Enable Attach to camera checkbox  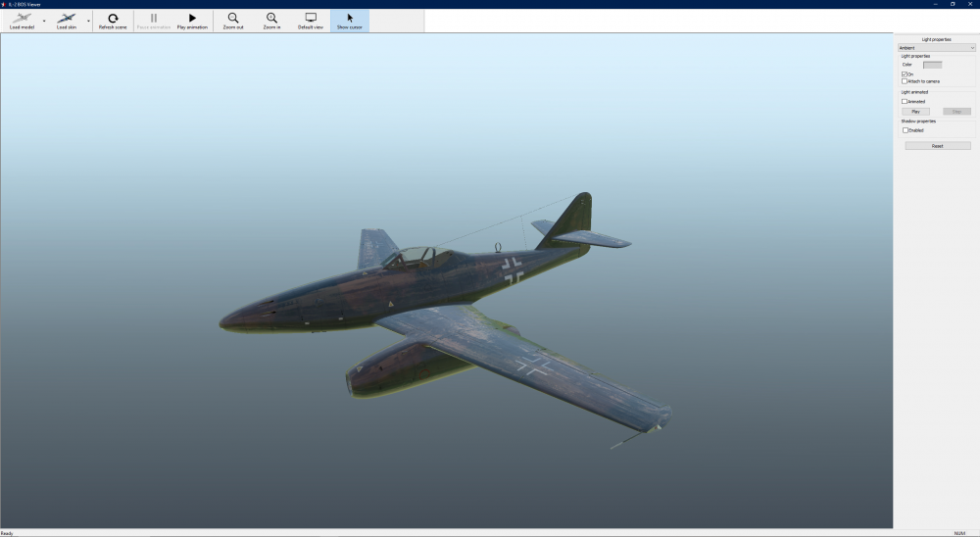point(905,81)
